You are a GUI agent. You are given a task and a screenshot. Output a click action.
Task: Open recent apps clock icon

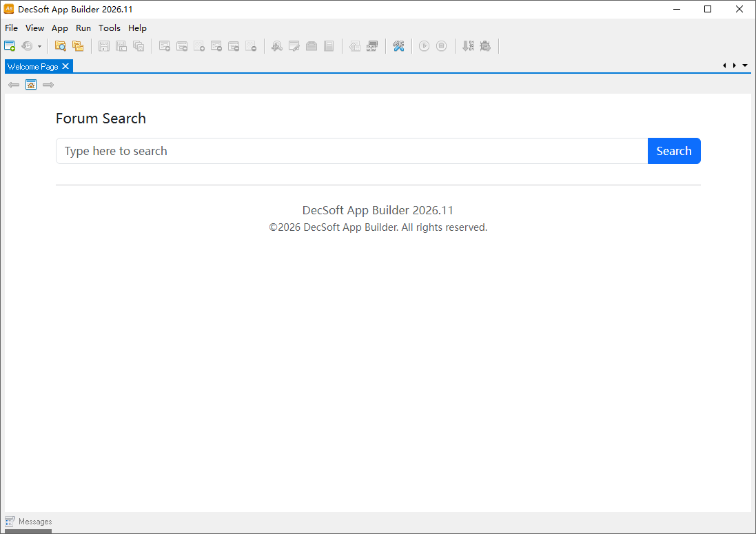(x=27, y=45)
